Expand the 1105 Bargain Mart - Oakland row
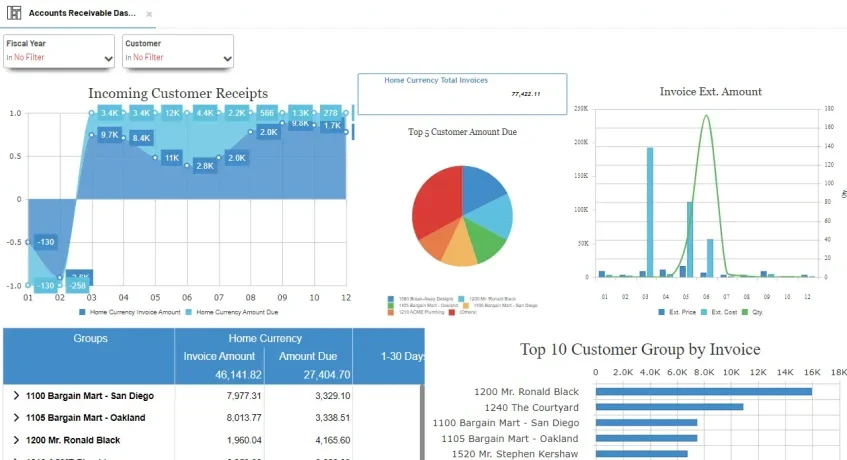 [17, 418]
